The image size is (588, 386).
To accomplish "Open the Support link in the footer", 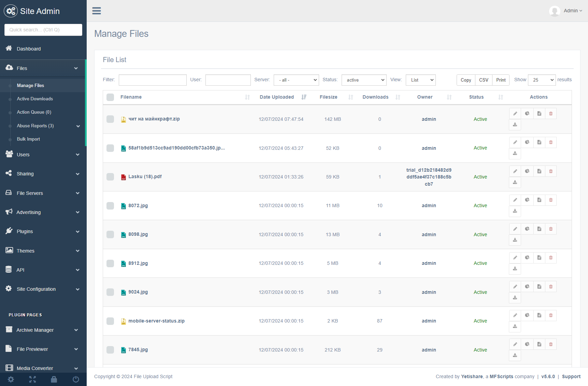I will tap(571, 376).
